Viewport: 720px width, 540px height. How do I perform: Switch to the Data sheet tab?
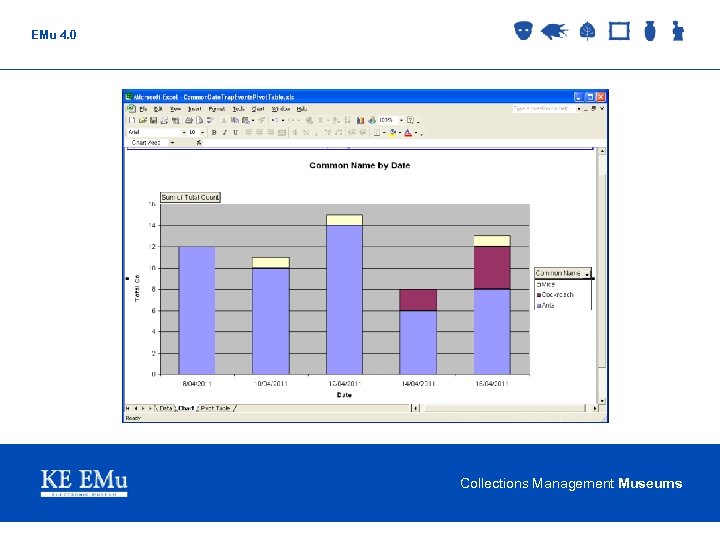click(x=165, y=408)
